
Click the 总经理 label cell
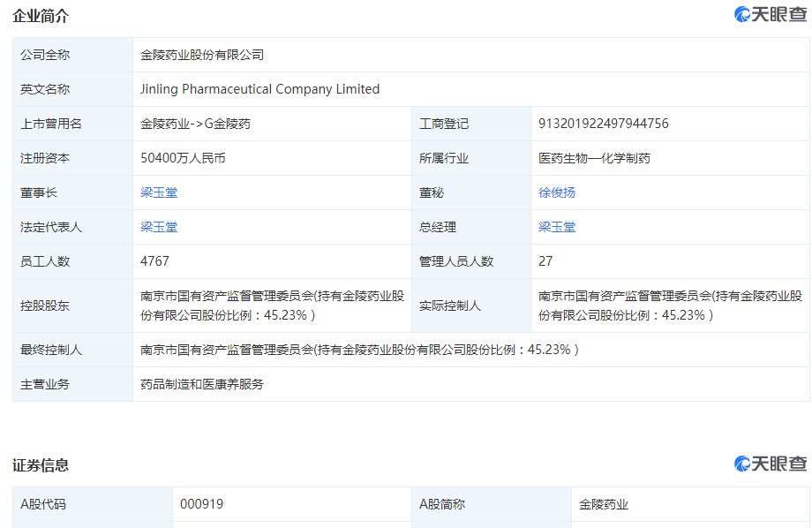(x=471, y=227)
